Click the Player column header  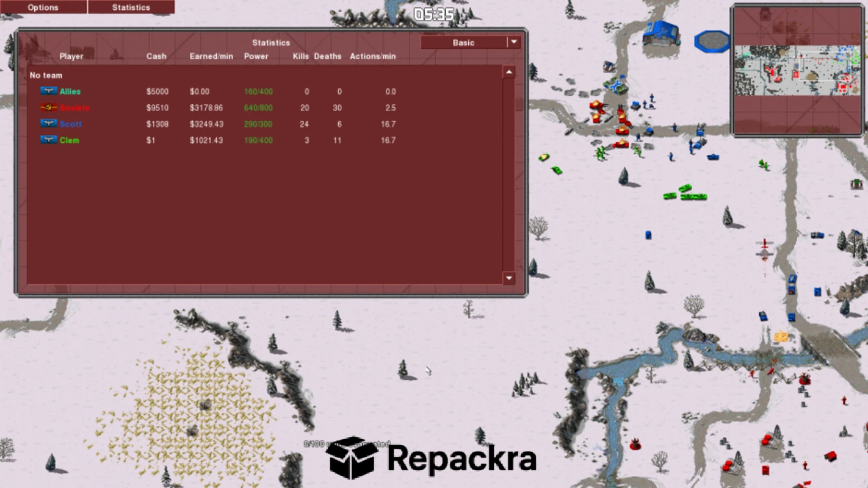point(71,56)
